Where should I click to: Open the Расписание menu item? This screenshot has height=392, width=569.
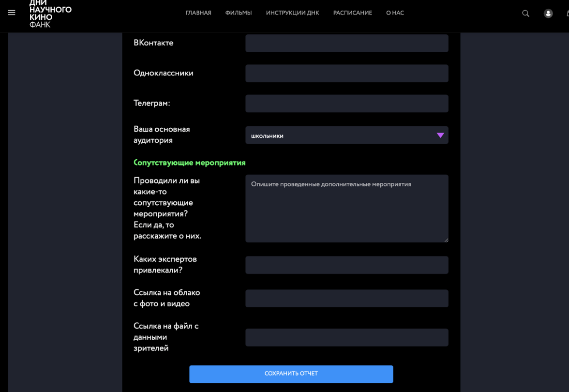coord(352,13)
